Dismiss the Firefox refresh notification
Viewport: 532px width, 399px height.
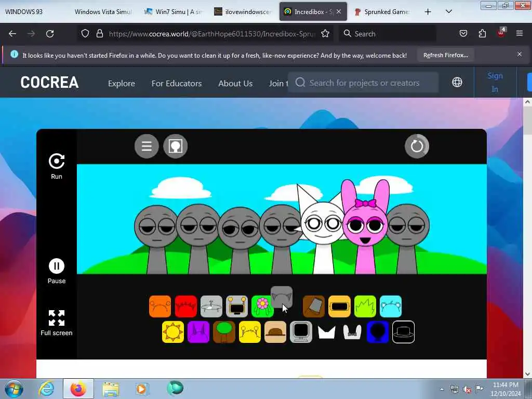tap(520, 54)
